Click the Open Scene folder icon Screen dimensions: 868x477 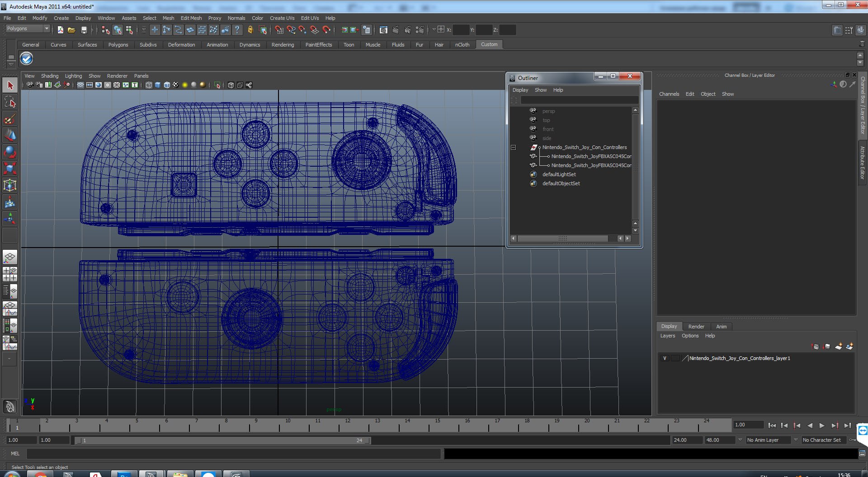click(71, 30)
